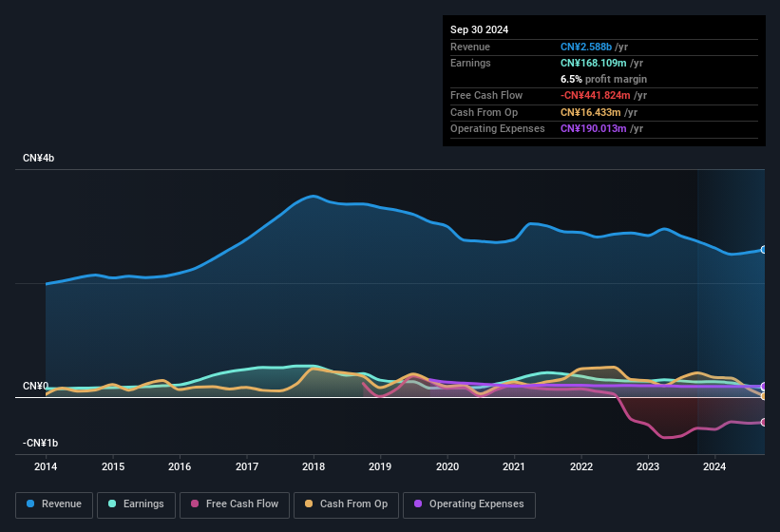
Task: Click the purple Operating Expenses endpoint marker
Action: click(x=764, y=387)
